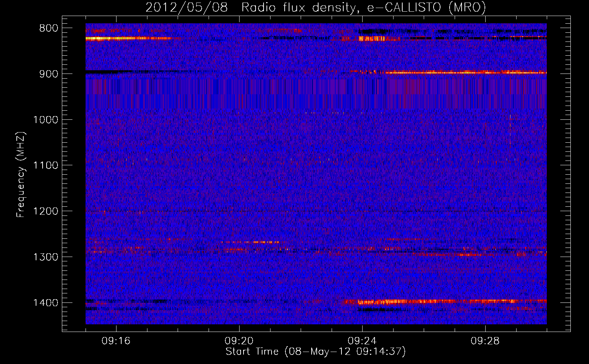This screenshot has height=364, width=589.
Task: Click the 1100 frequency tick label
Action: [x=46, y=166]
